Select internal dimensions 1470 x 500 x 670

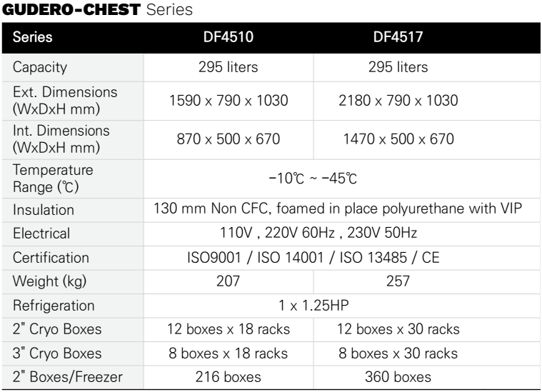click(x=398, y=139)
